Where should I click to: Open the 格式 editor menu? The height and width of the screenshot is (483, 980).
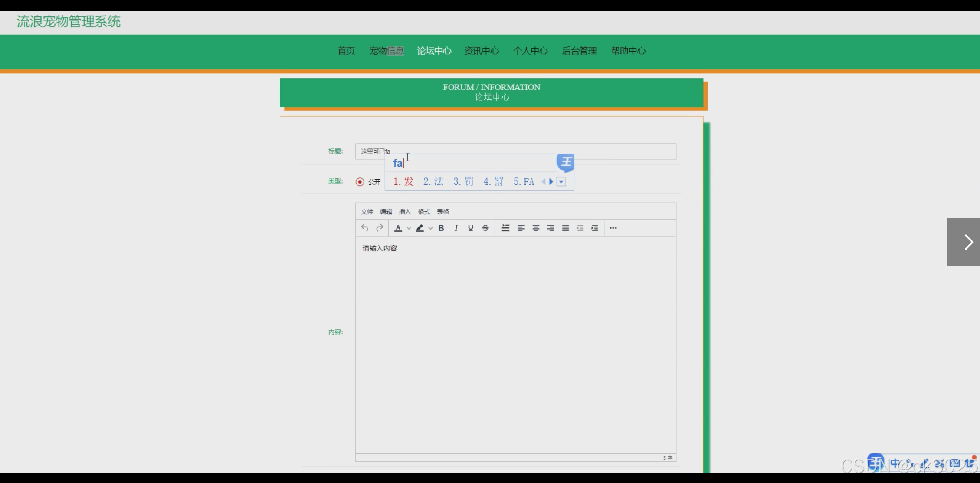point(423,212)
